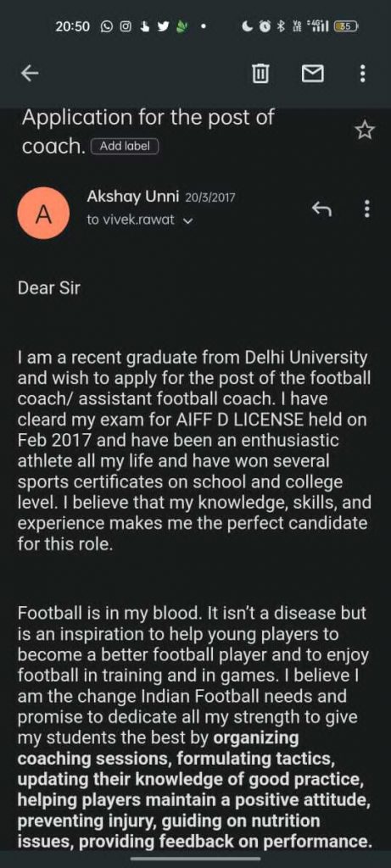Tap the bottom navigation gesture bar
Screen dimensions: 391x868
point(195,859)
